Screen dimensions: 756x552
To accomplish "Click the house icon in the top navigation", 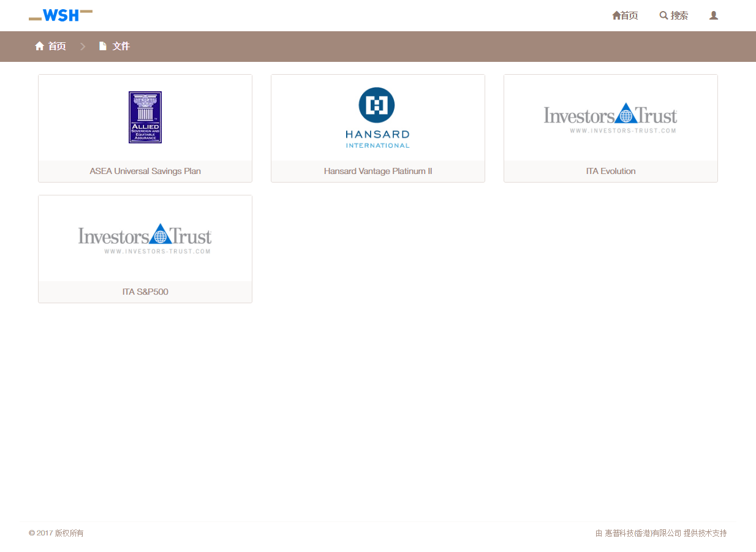I will (616, 15).
